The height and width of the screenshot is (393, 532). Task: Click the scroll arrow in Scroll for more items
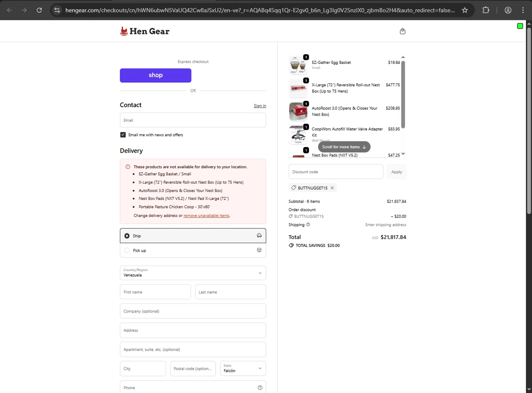(364, 147)
